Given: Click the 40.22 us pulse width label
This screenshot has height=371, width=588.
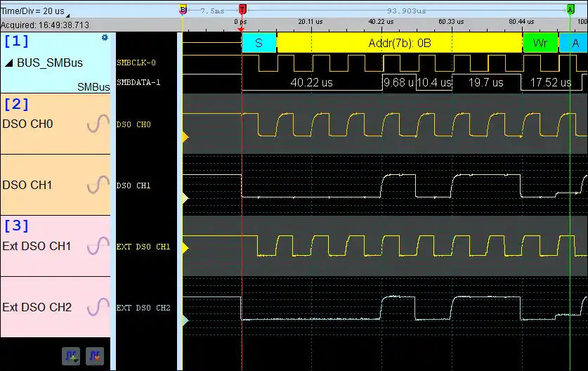Looking at the screenshot, I should pyautogui.click(x=312, y=82).
